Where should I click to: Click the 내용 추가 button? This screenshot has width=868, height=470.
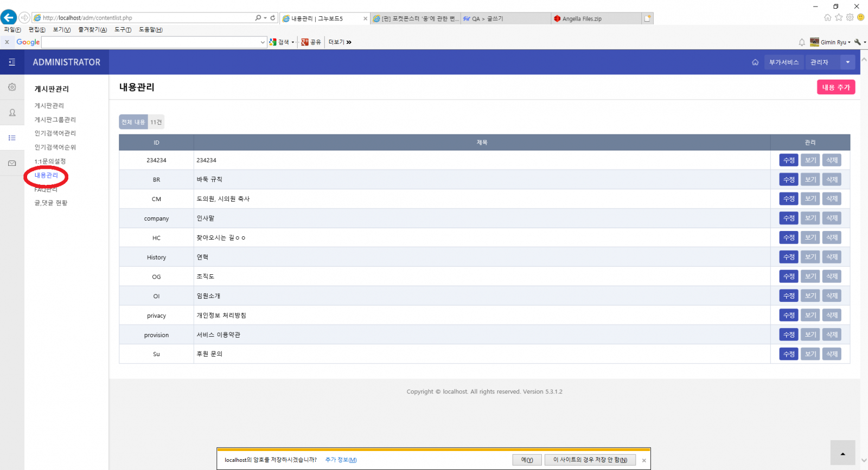point(835,87)
